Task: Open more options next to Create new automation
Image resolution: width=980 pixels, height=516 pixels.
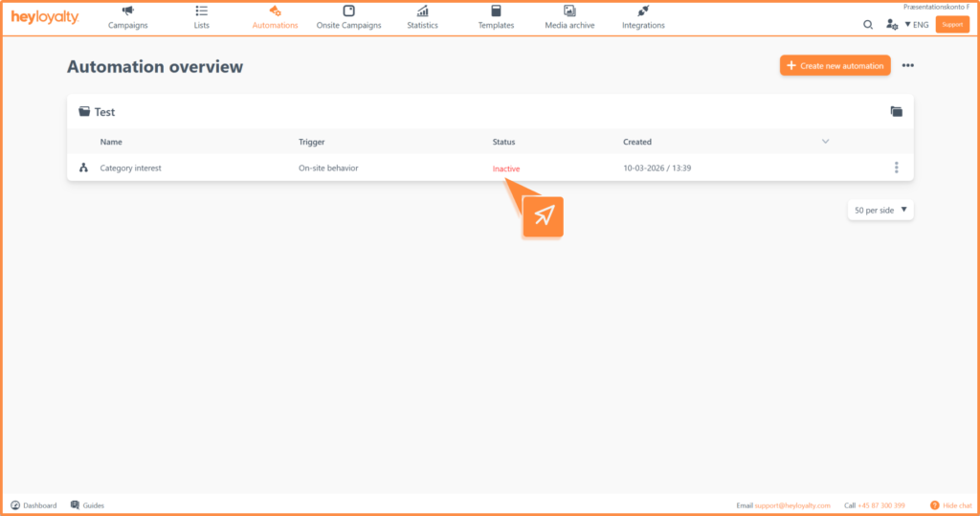Action: pyautogui.click(x=907, y=66)
